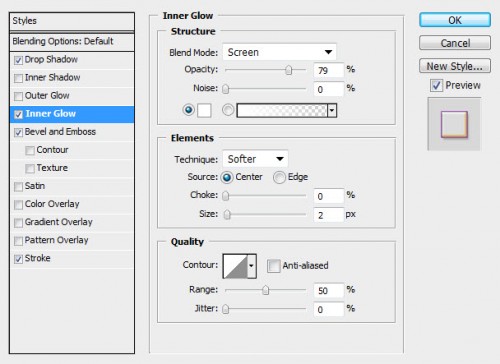Enable the Pattern Overlay checkbox
The width and height of the screenshot is (500, 364).
(18, 241)
